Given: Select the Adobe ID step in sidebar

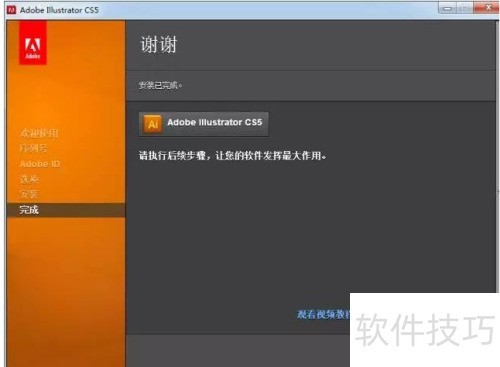Looking at the screenshot, I should tap(40, 164).
